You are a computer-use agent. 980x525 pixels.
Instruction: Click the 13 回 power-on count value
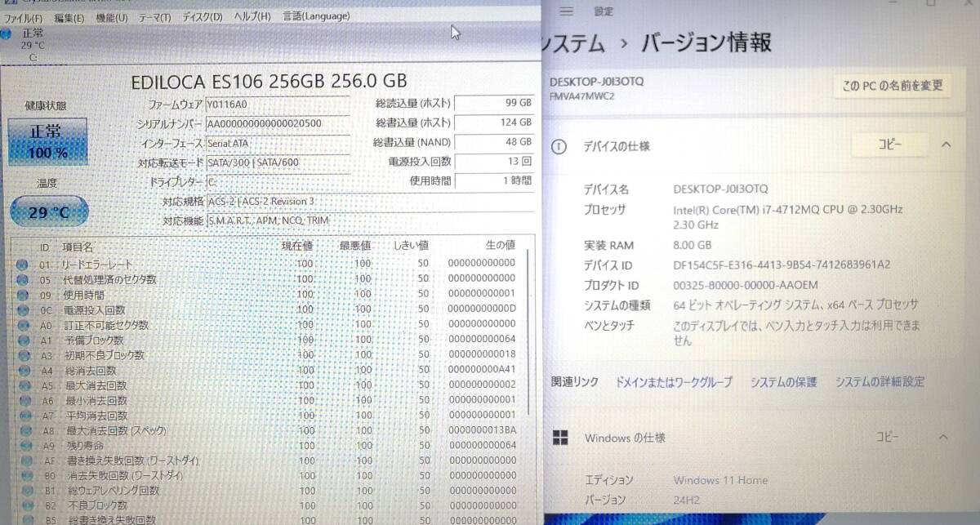click(x=494, y=162)
